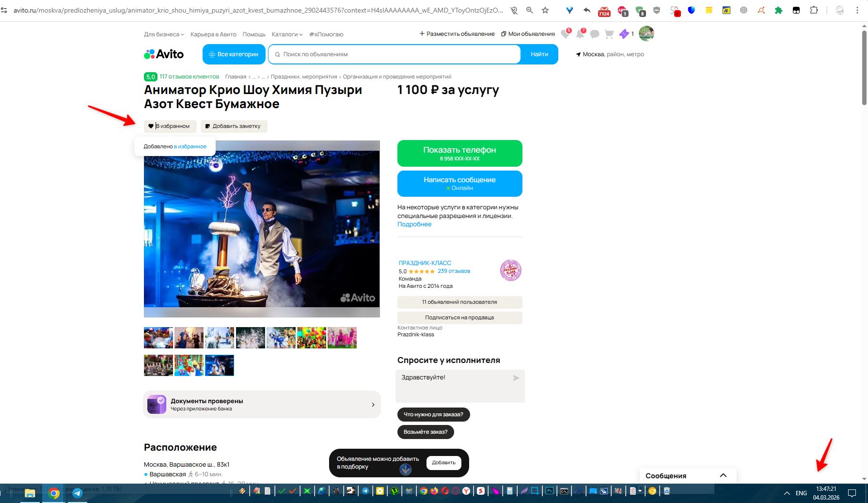Open 11 объявлений пользователя
This screenshot has height=503, width=868.
[x=460, y=302]
